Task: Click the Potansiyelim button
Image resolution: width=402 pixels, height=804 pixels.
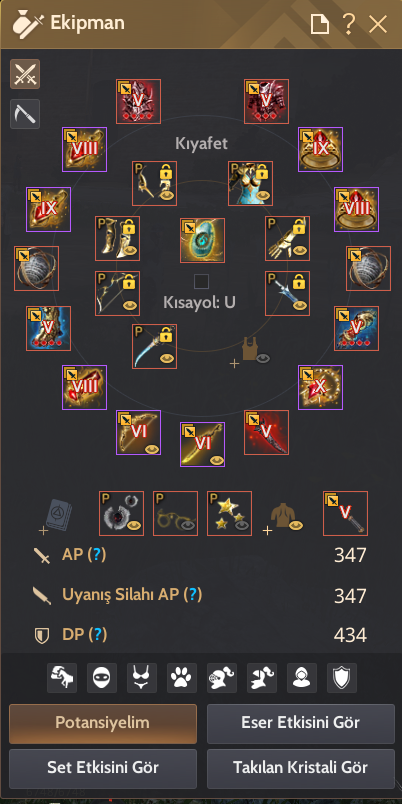Action: tap(103, 723)
